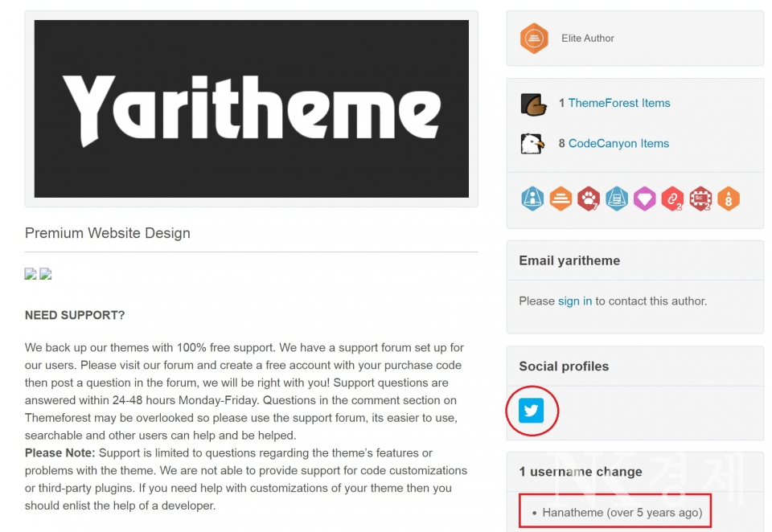Click the CodeCanyon white eagle icon
The width and height of the screenshot is (772, 532).
532,144
